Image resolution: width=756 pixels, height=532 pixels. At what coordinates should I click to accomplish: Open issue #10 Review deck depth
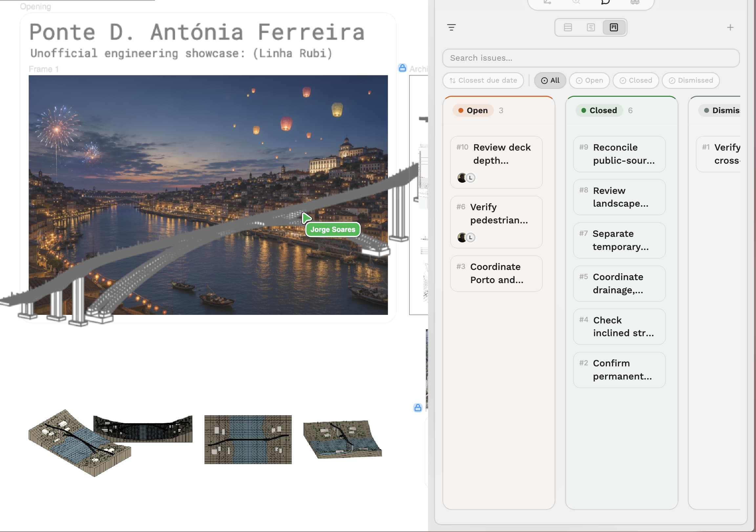pos(496,162)
